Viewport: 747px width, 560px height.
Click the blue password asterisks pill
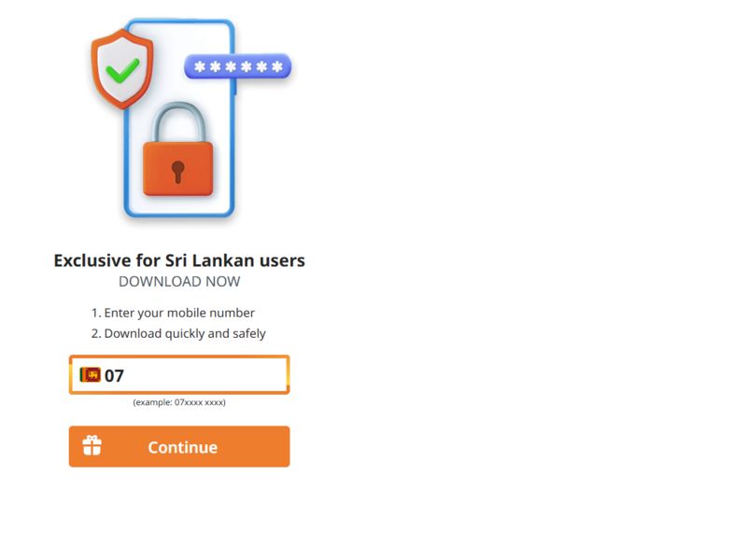click(x=238, y=66)
